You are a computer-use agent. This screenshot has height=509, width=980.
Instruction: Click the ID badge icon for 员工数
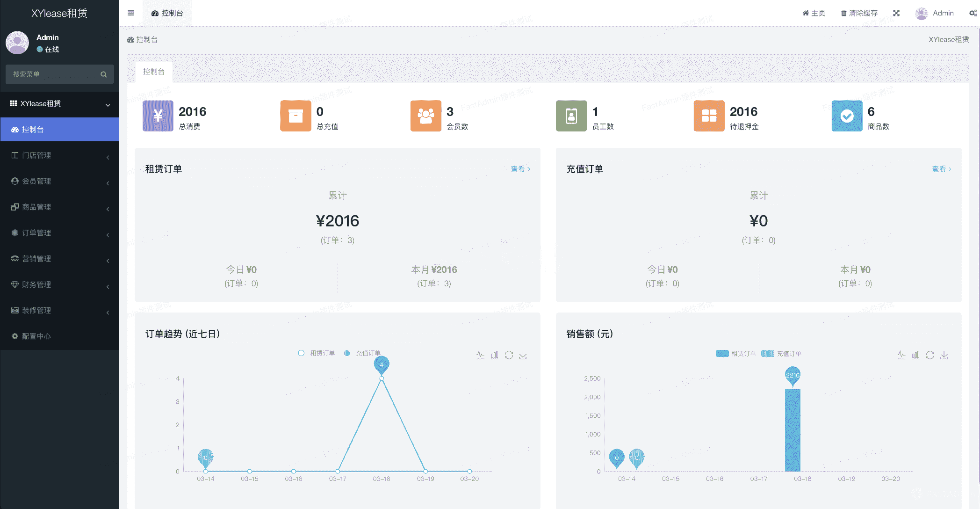(571, 116)
